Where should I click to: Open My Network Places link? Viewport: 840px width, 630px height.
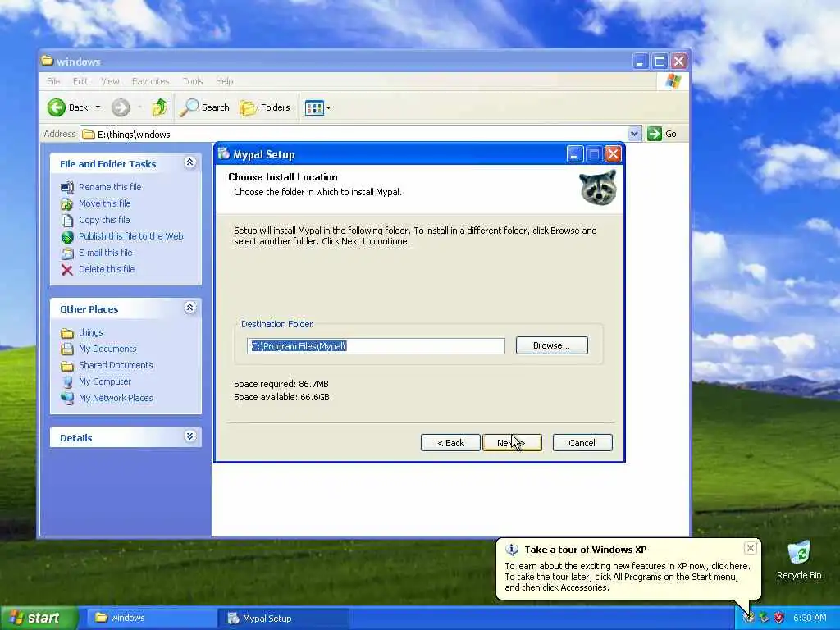[x=116, y=398]
